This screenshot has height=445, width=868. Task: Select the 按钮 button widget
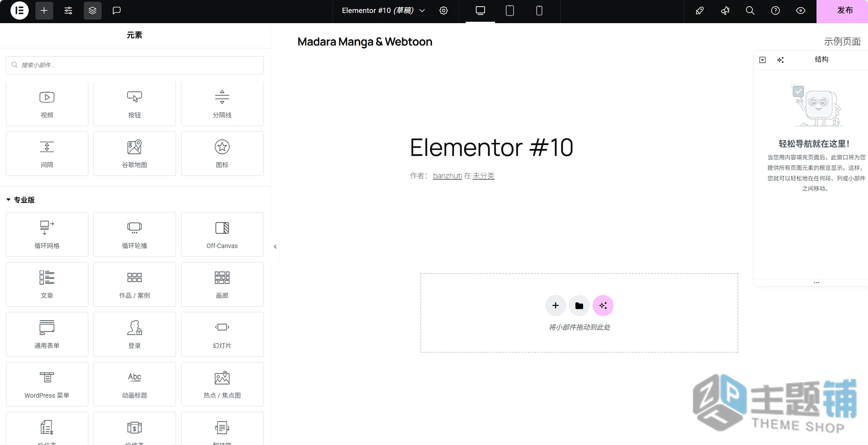click(x=135, y=104)
